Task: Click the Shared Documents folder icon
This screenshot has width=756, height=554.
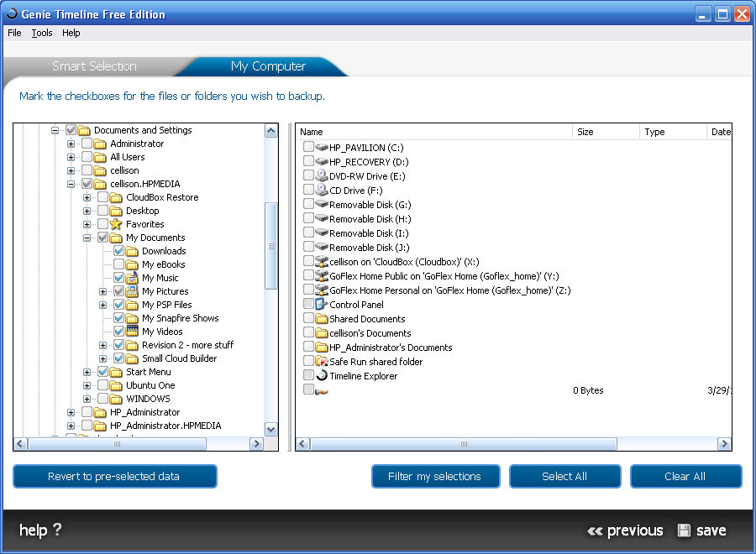Action: tap(322, 318)
